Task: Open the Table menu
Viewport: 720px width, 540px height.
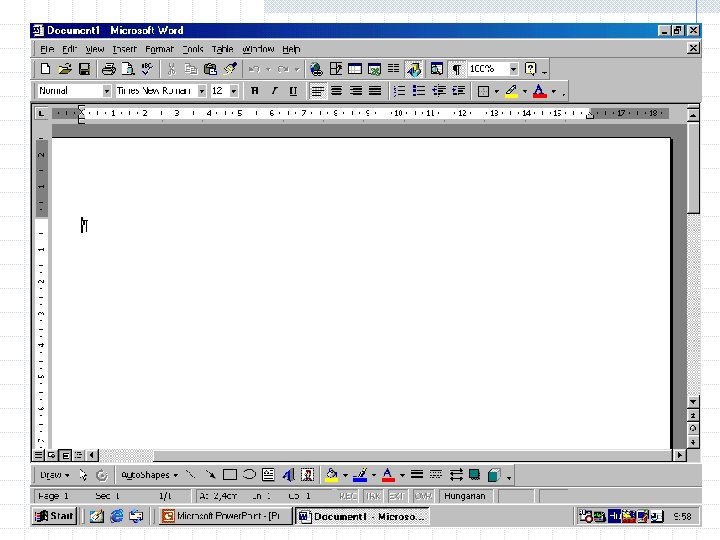Action: 222,49
